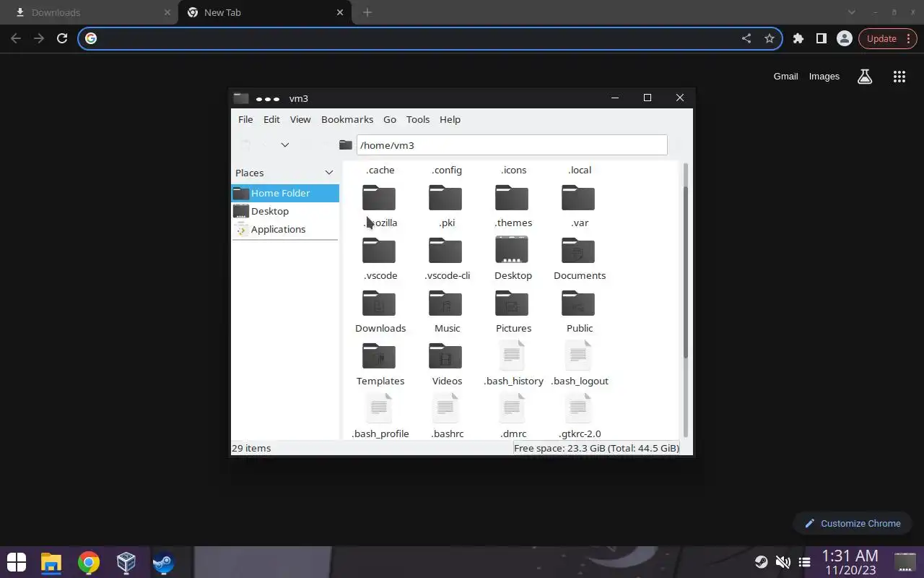Select the .vscode-cli folder

[x=445, y=251]
